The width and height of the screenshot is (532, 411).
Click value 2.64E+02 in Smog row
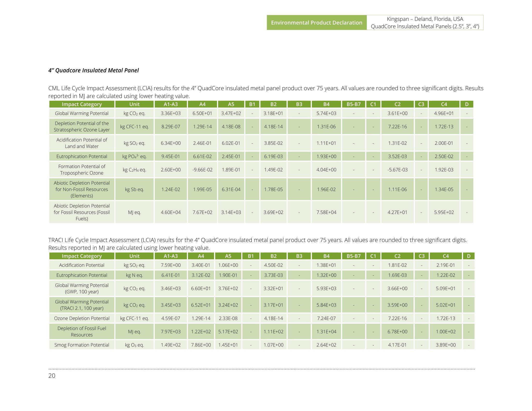click(x=326, y=345)
